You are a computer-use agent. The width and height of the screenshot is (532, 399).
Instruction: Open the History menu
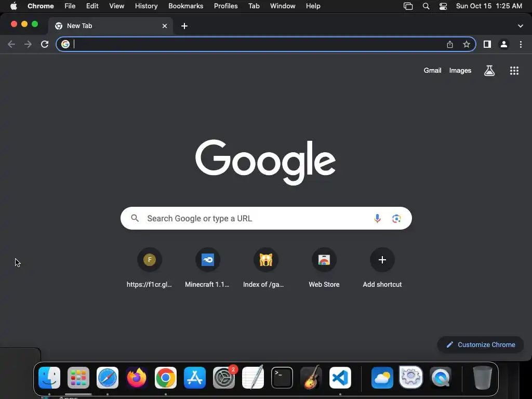tap(146, 6)
